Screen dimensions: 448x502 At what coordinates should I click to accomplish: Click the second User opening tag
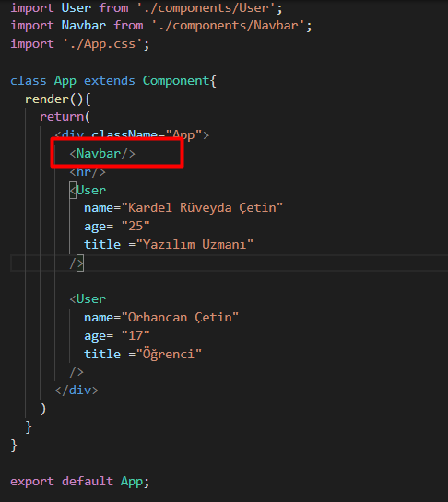click(x=88, y=299)
